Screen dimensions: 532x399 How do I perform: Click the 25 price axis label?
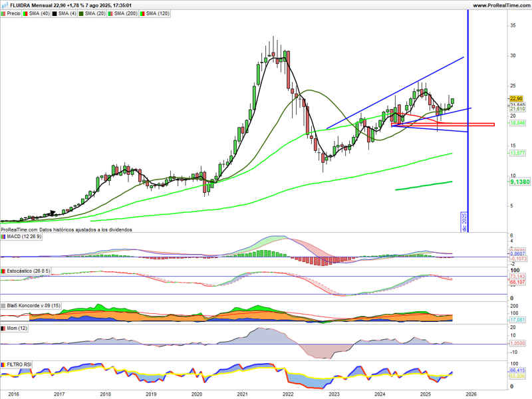(x=513, y=86)
